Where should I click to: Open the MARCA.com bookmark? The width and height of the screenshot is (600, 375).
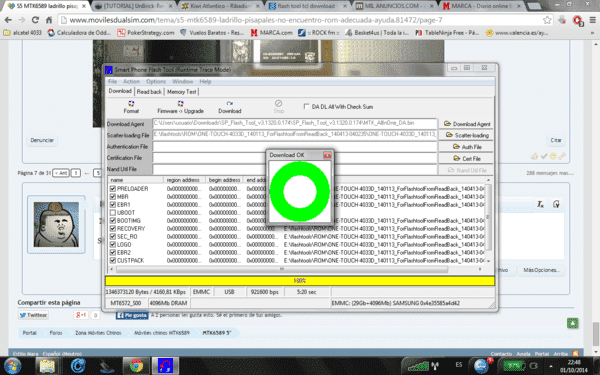click(x=271, y=33)
